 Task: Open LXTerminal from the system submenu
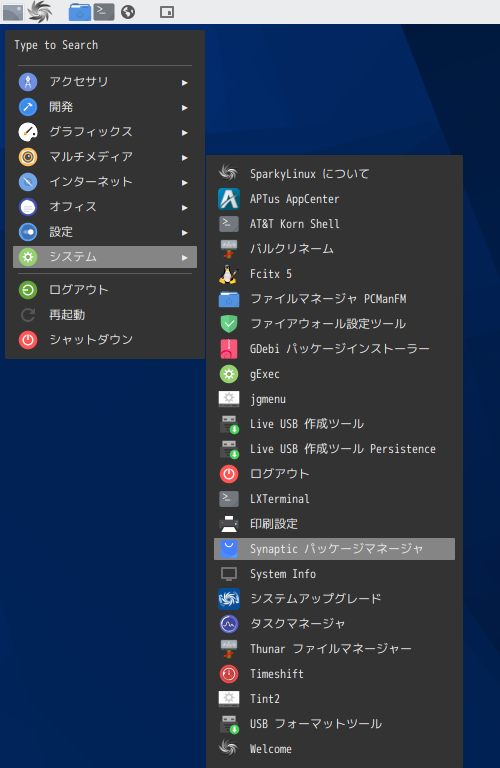pyautogui.click(x=334, y=499)
